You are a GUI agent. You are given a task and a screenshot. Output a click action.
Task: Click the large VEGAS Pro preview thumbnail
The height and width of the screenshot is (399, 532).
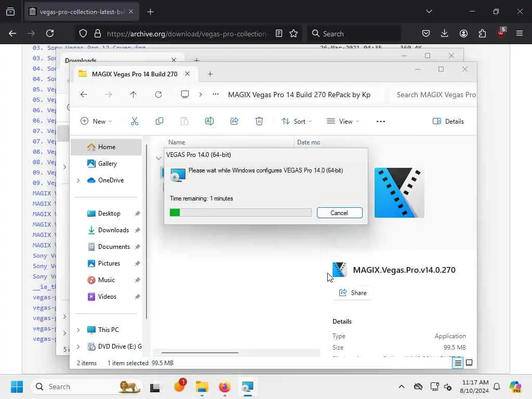point(400,192)
